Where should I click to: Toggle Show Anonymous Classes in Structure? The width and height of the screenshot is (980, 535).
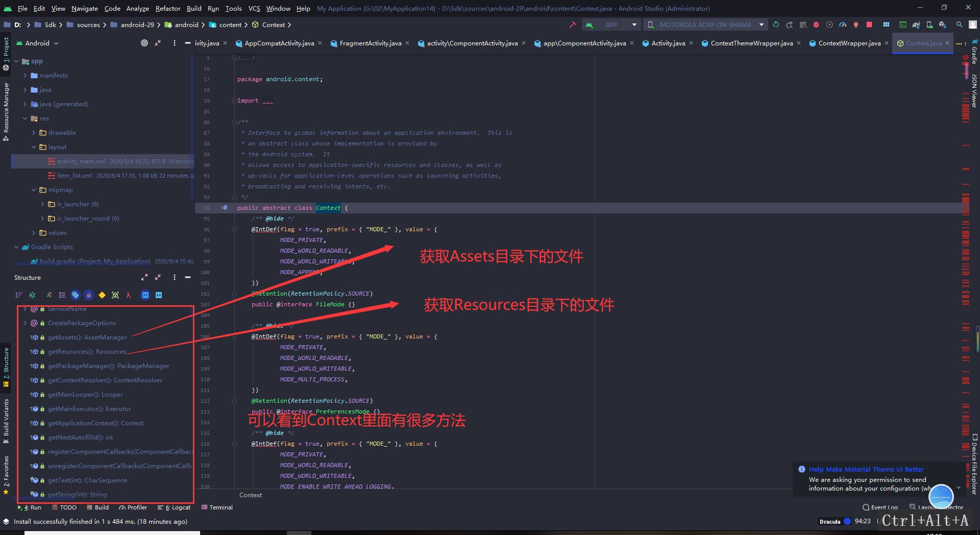(x=115, y=295)
